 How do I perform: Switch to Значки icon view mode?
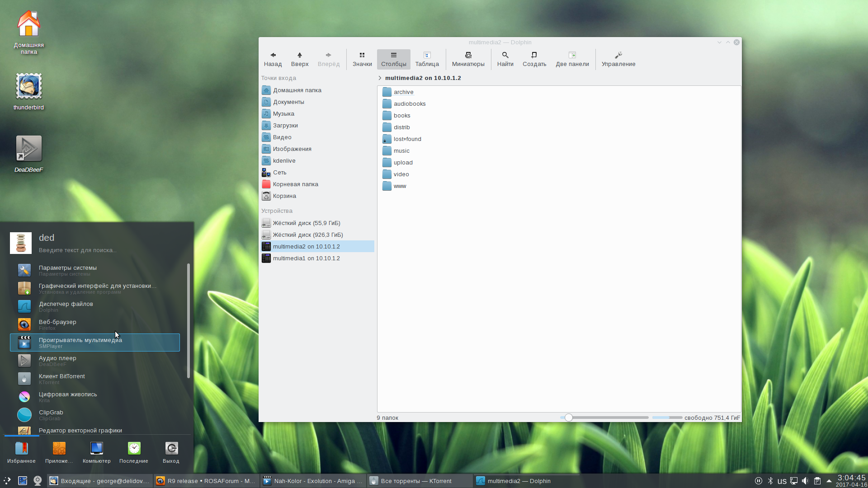pyautogui.click(x=362, y=59)
